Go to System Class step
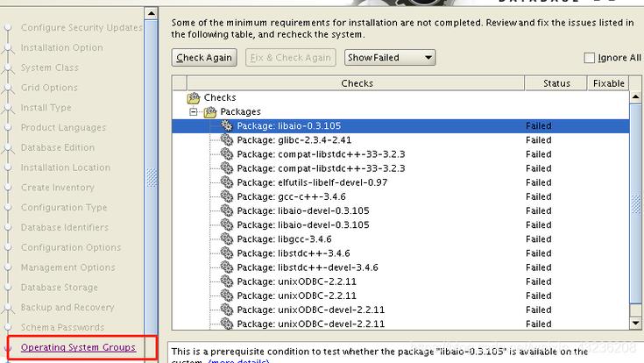Viewport: 644px width, 363px height. 50,68
